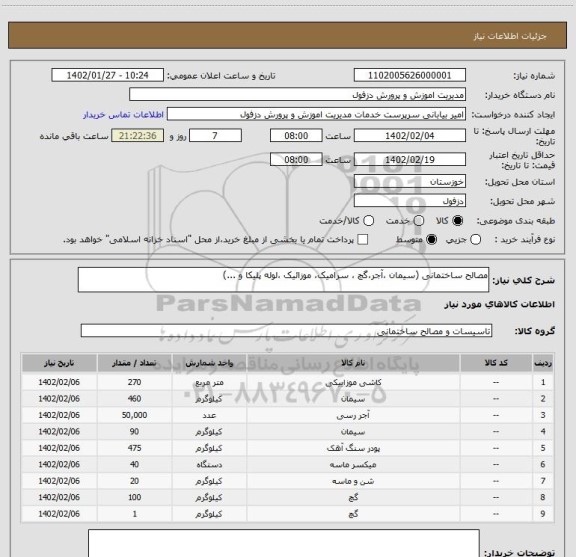Click unit متر مربع in row 1
The width and height of the screenshot is (576, 557).
coord(209,382)
